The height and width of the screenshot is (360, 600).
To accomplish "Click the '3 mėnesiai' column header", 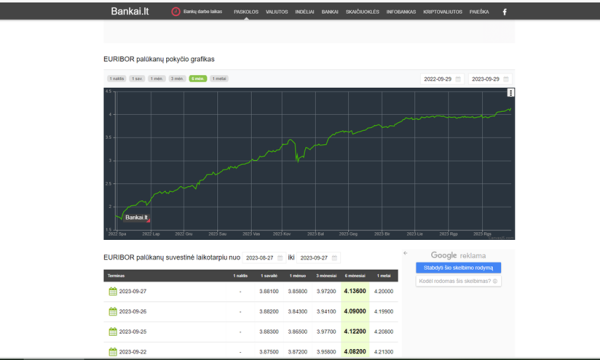I will click(x=326, y=275).
